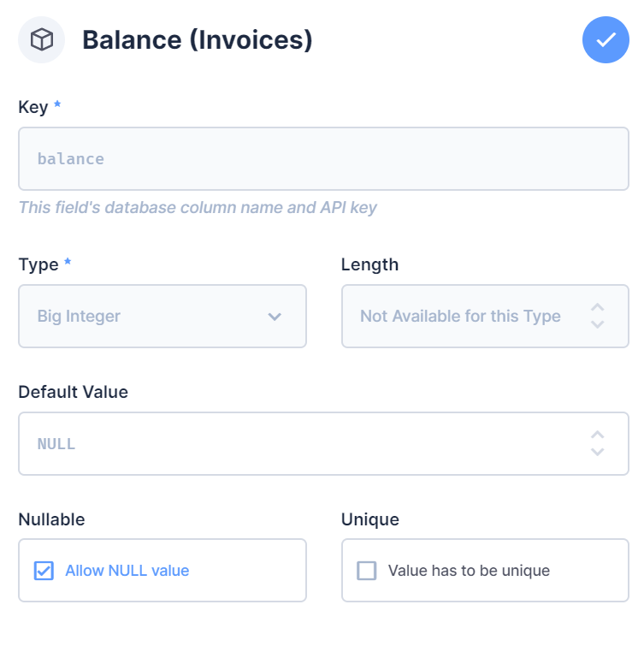644x652 pixels.
Task: Confirm with the blue checkmark button
Action: (x=606, y=40)
